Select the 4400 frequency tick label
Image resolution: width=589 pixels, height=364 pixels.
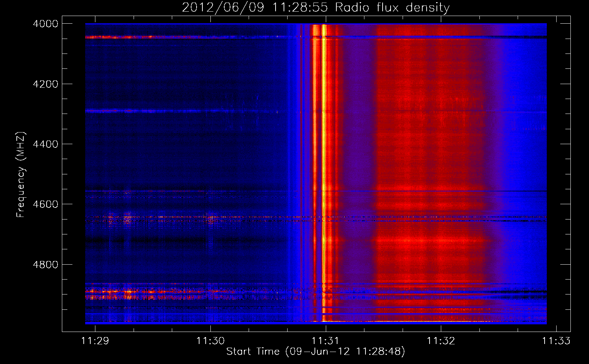(46, 144)
